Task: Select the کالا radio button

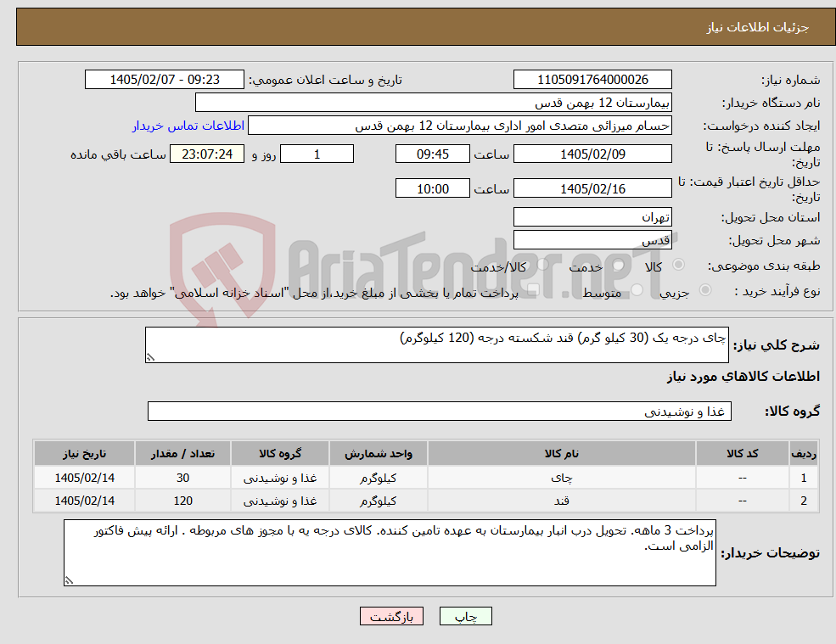Action: [x=679, y=265]
